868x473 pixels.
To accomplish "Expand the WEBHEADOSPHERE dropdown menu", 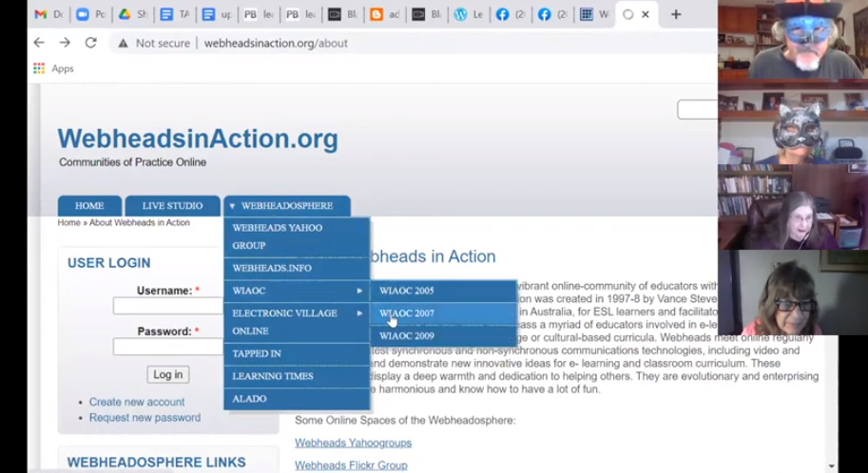I will pos(286,206).
